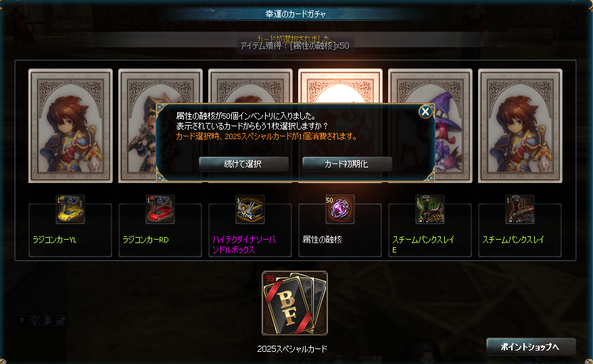Open the ポイントショップへ button

pos(531,346)
